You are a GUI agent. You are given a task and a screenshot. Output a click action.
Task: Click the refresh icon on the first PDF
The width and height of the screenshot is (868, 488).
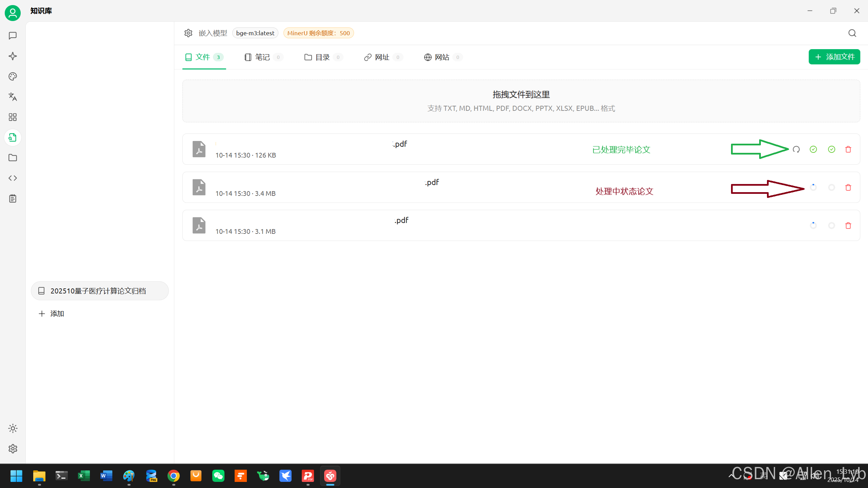point(796,149)
